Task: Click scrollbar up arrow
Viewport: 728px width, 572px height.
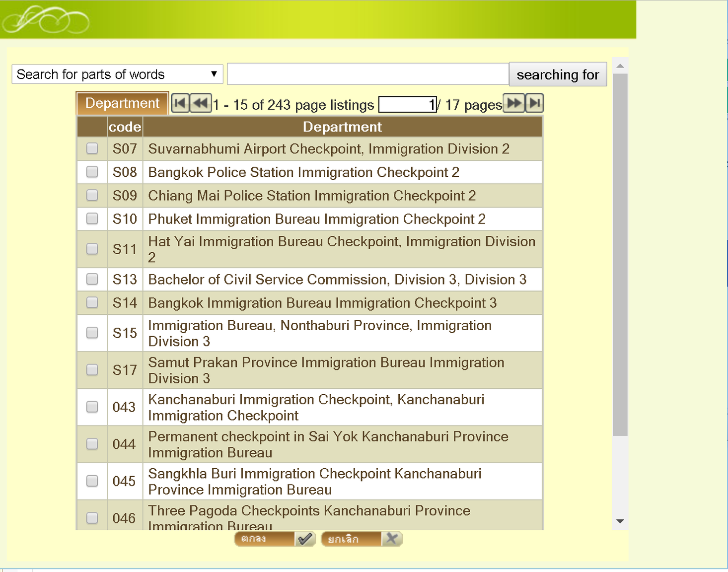Action: coord(620,66)
